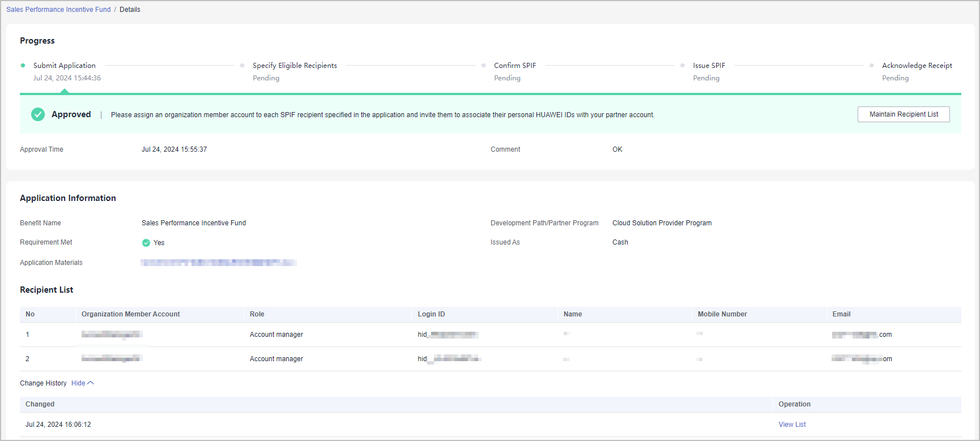Screen dimensions: 980x441
Task: Click the Requirement Met green check icon
Action: 146,243
